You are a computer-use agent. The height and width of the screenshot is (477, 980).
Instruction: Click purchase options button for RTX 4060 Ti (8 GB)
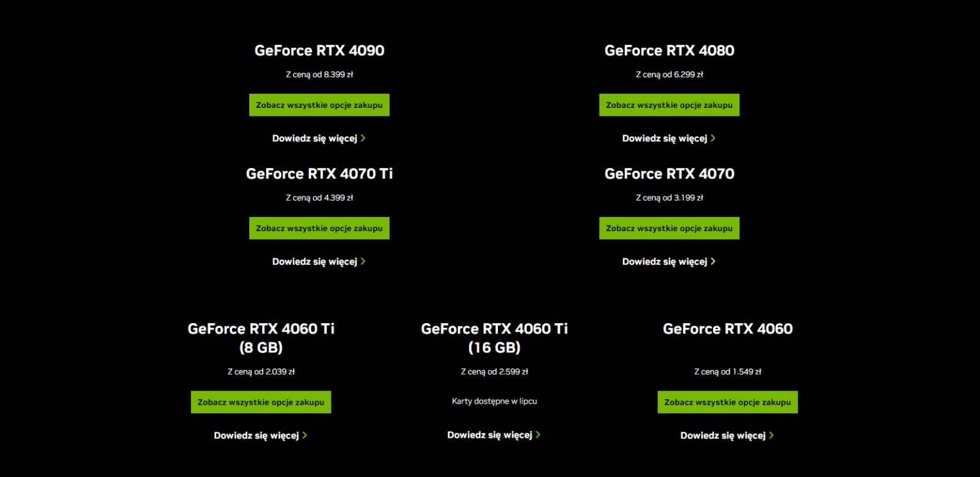coord(261,402)
